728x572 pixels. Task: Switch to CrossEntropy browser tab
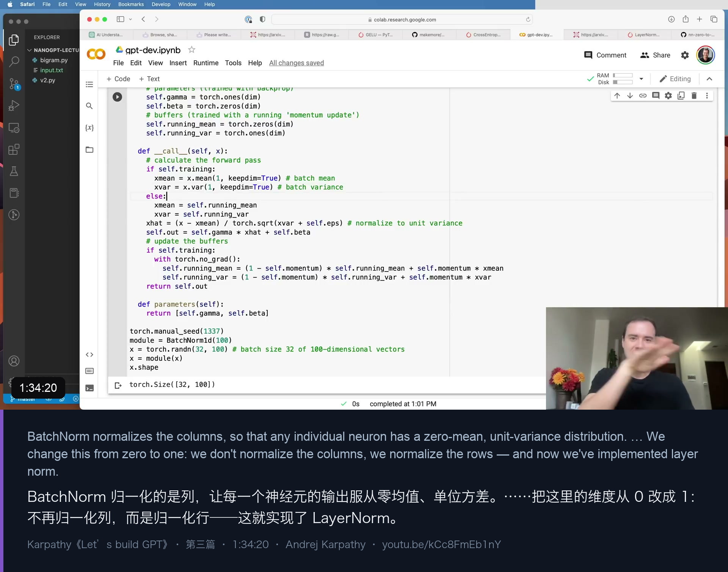(x=483, y=35)
